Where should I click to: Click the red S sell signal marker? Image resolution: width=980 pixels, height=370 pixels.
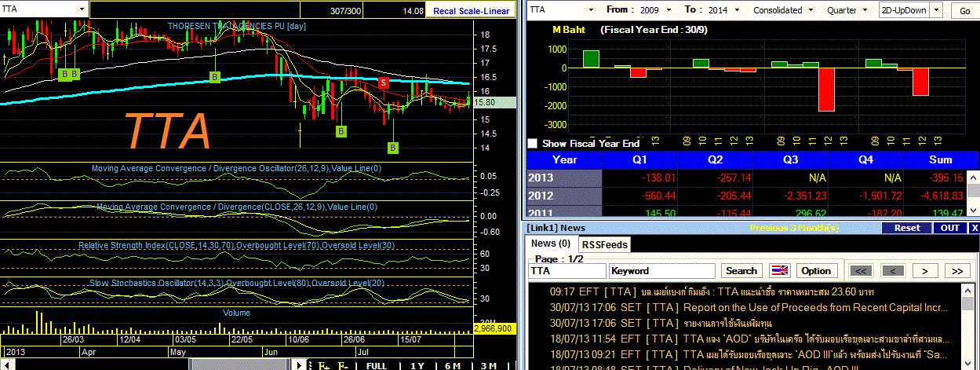[x=383, y=82]
